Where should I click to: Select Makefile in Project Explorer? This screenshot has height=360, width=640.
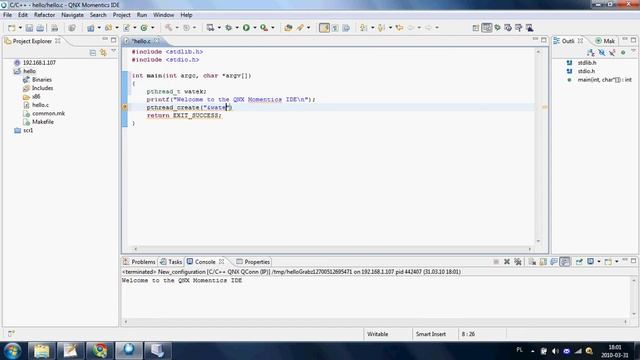(43, 122)
